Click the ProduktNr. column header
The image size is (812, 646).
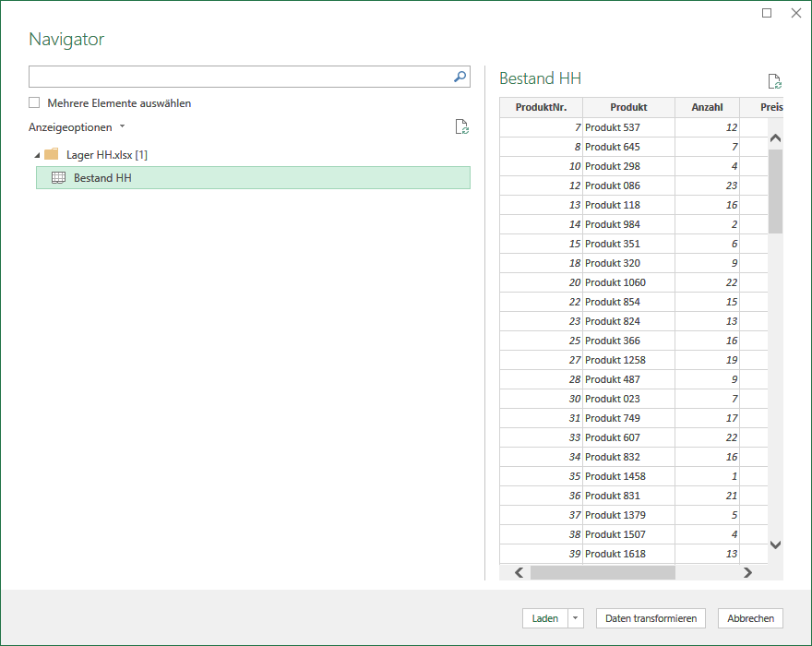[541, 107]
